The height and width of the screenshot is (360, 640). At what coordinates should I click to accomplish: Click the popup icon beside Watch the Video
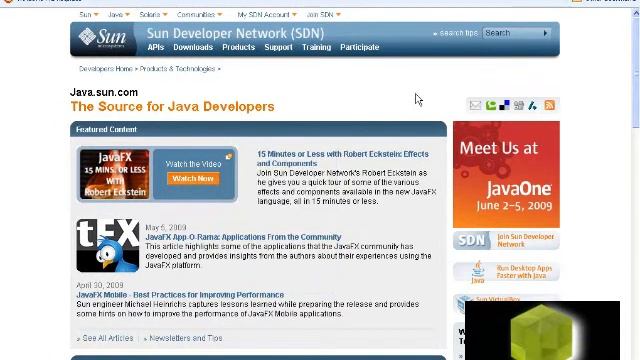(x=229, y=156)
